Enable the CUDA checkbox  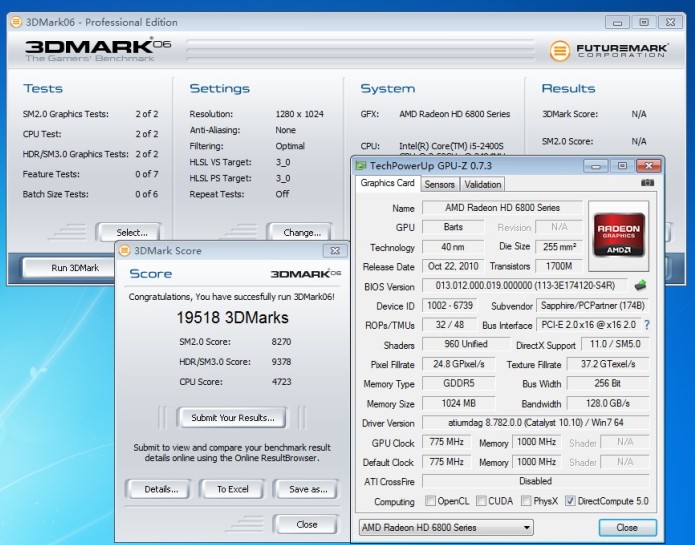tap(481, 501)
